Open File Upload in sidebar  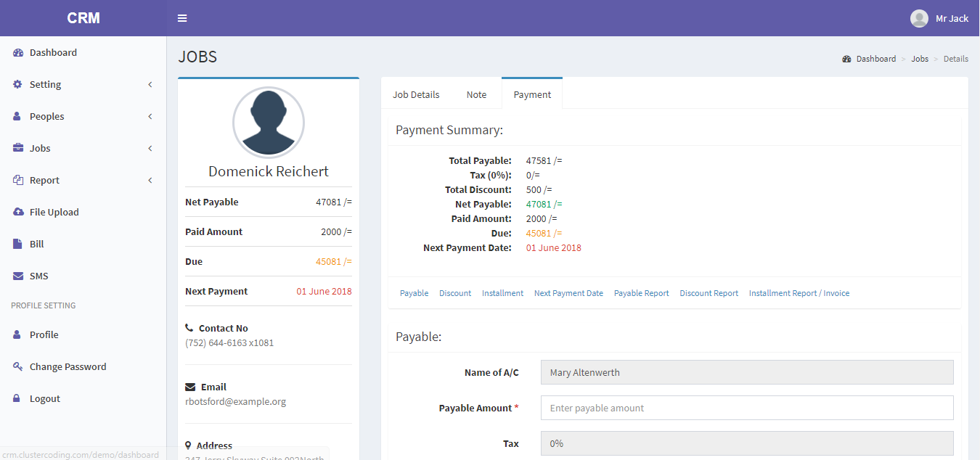[83, 213]
